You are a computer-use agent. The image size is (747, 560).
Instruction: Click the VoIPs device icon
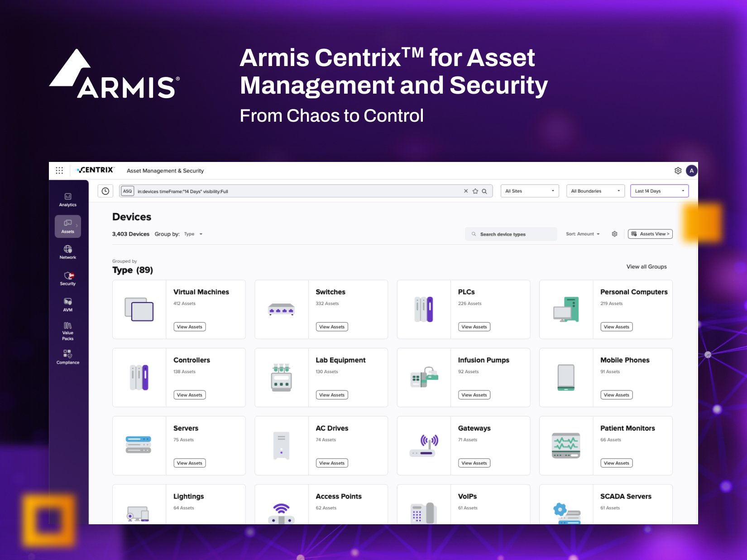(x=424, y=513)
